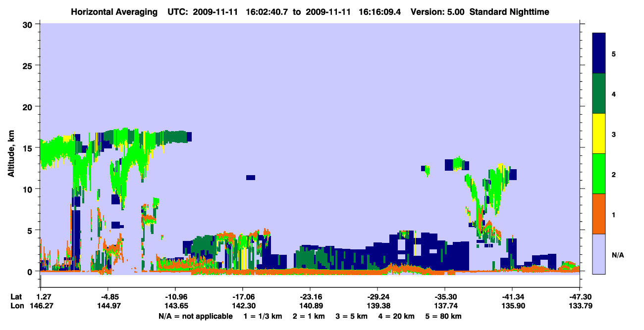Click the 'Standard Nighttime' text

pyautogui.click(x=509, y=12)
